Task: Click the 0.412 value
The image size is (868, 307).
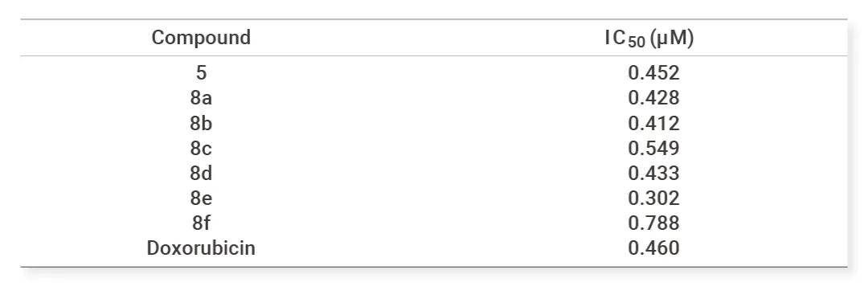Action: (x=653, y=123)
